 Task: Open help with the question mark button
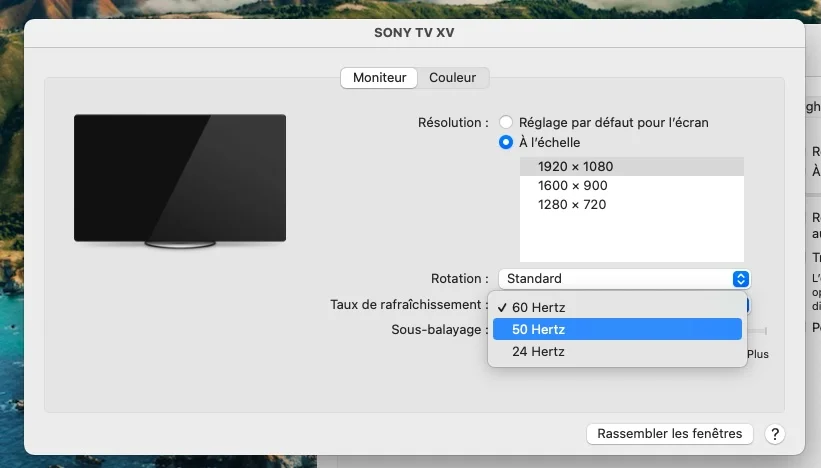[x=774, y=433]
